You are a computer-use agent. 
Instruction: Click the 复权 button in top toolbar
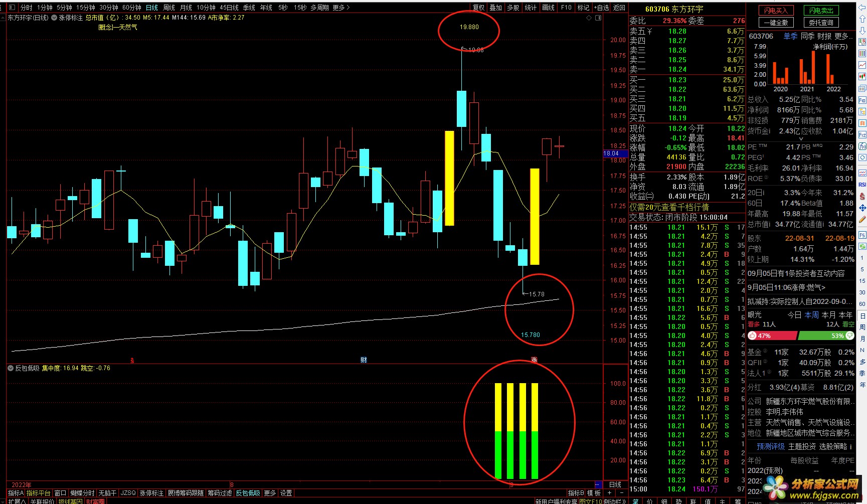tap(479, 8)
